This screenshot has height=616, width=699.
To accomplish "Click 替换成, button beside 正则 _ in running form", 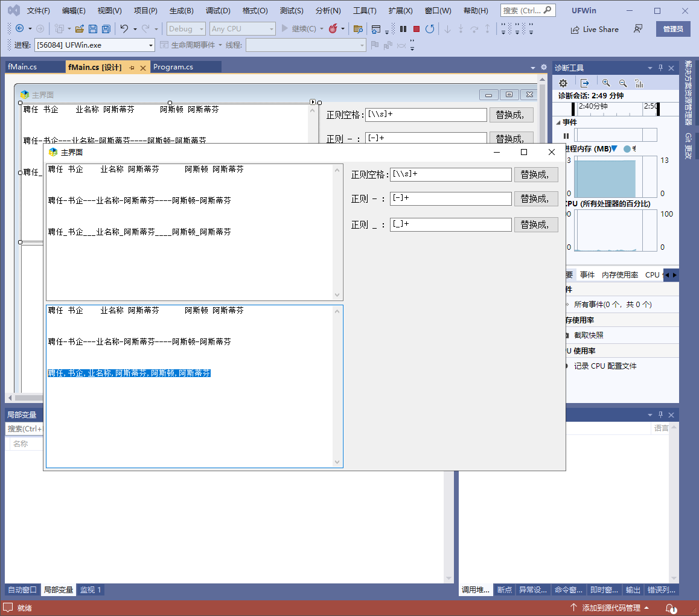I will tap(535, 224).
